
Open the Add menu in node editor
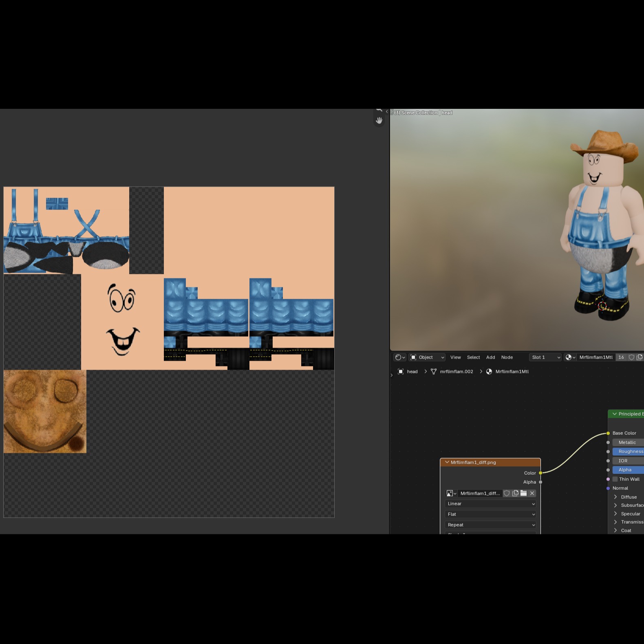click(490, 357)
